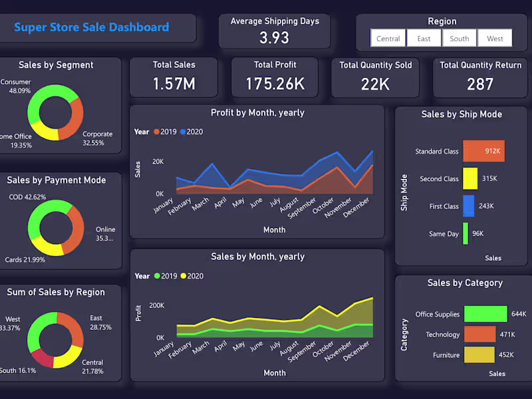Click the Standard Class axis label
Image resolution: width=532 pixels, height=399 pixels.
(x=437, y=152)
